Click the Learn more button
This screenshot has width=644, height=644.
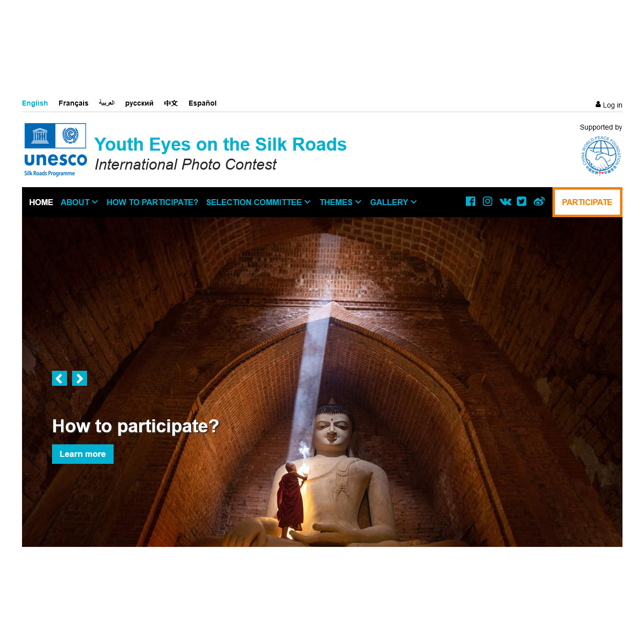pyautogui.click(x=83, y=454)
